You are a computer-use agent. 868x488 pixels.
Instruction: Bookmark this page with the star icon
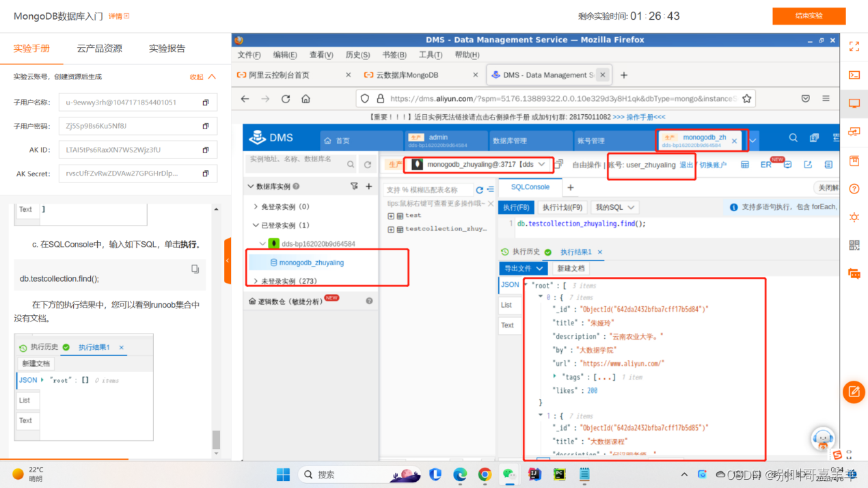coord(746,98)
